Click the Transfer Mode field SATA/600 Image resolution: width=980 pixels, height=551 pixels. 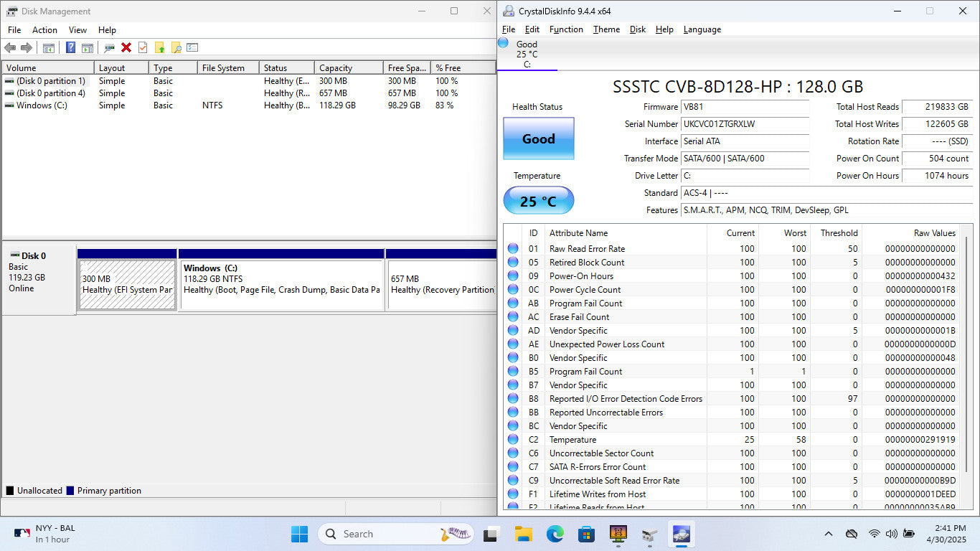(x=745, y=159)
